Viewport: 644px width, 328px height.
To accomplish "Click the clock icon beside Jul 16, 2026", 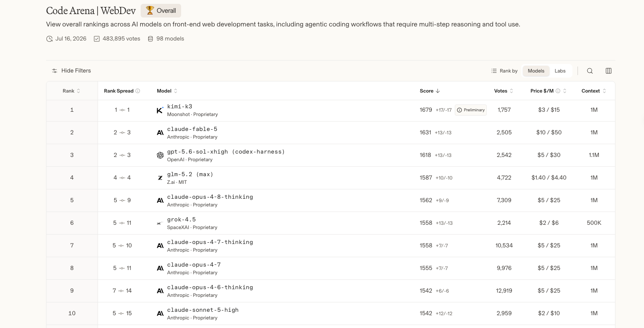I will (x=49, y=39).
